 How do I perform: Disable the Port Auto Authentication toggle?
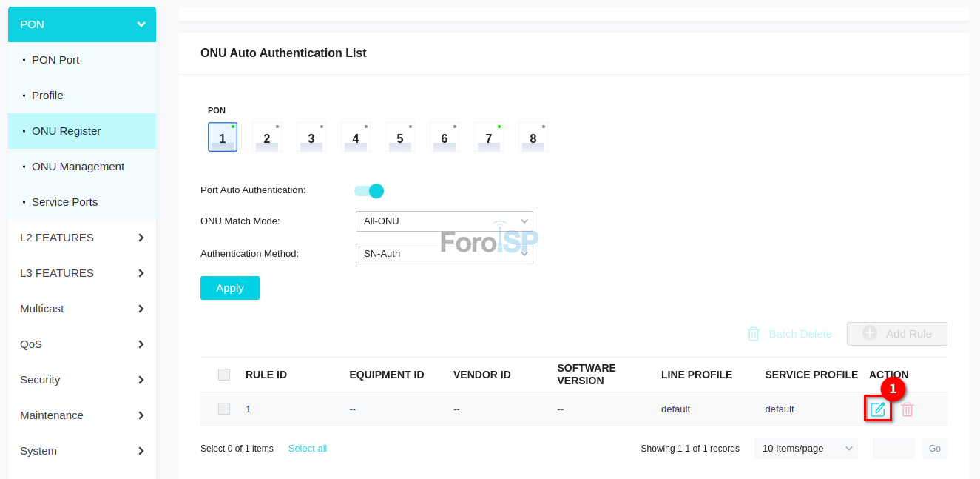click(369, 191)
